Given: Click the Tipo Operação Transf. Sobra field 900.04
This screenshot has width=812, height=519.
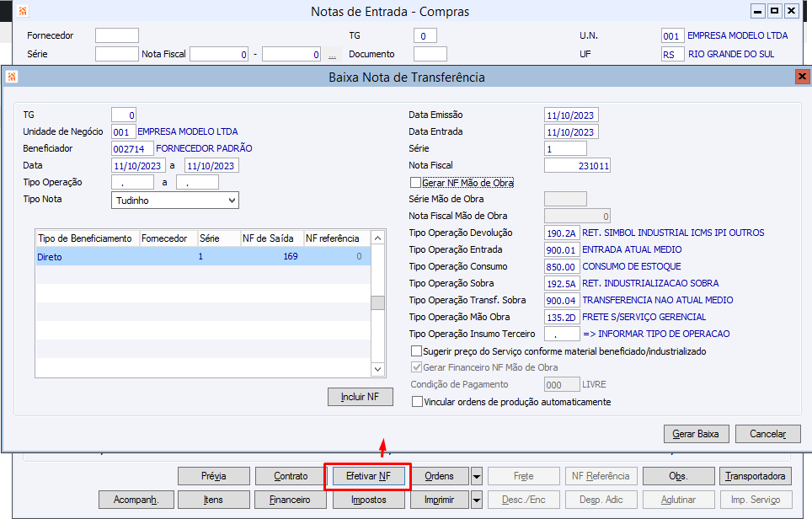Looking at the screenshot, I should coord(562,301).
